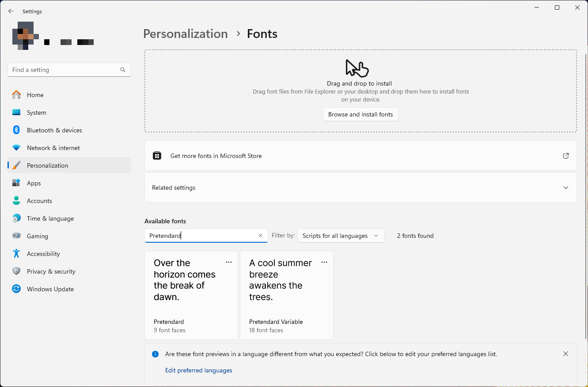Click the search magnifier in Find a setting
The image size is (588, 387).
123,70
